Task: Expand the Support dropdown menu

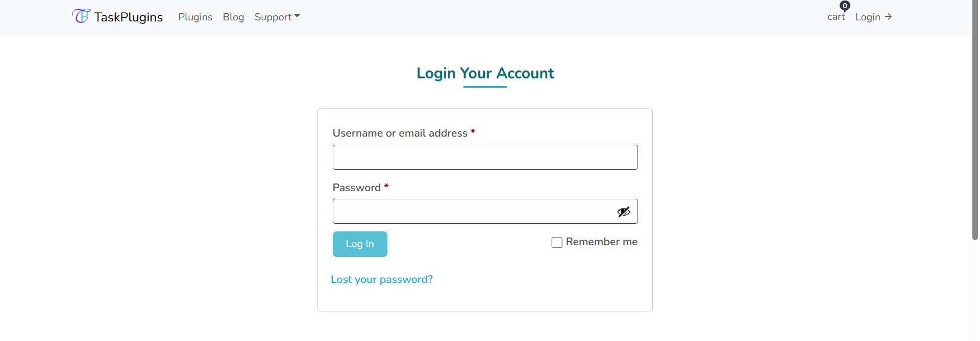Action: coord(277,17)
